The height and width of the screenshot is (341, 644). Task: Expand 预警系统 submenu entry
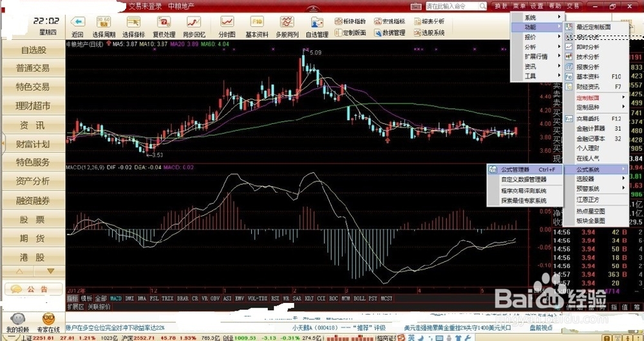tap(596, 189)
